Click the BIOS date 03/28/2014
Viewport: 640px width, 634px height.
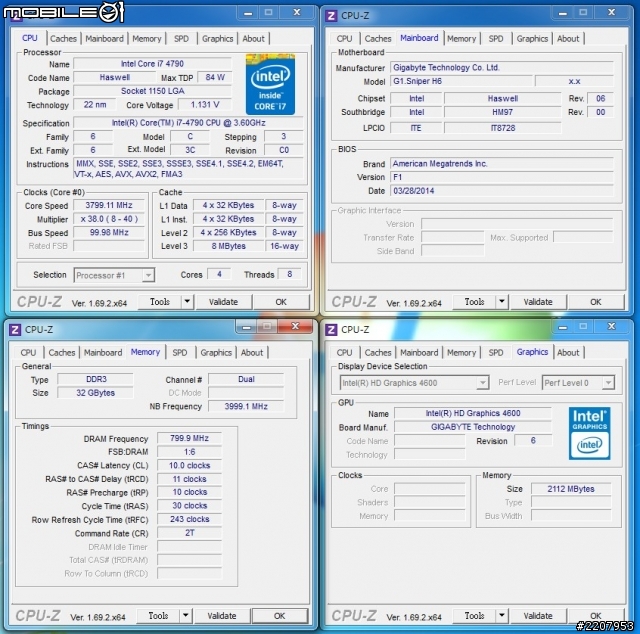502,191
